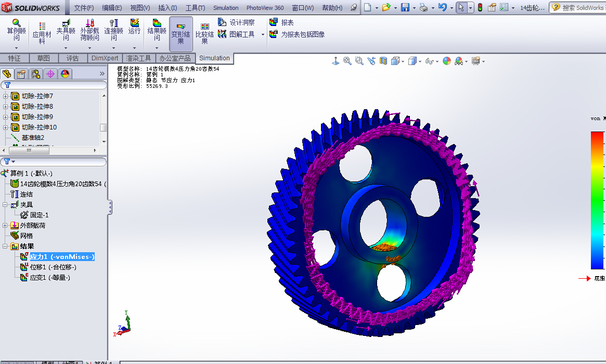The width and height of the screenshot is (606, 364).
Task: Click the Zoom to area icon
Action: coord(359,61)
